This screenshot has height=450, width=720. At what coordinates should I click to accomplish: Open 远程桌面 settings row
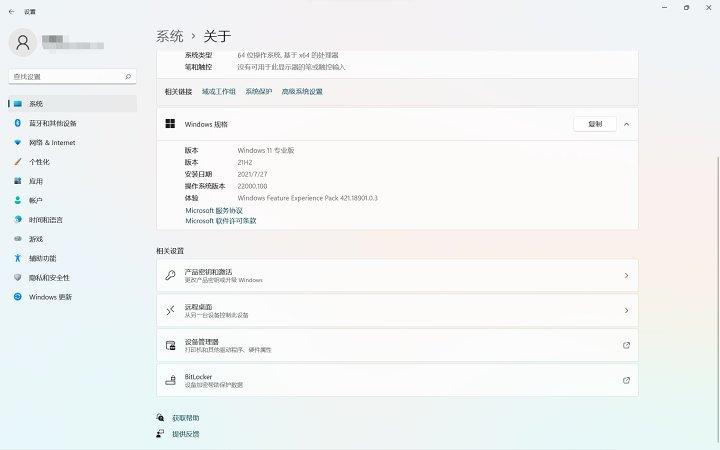[x=397, y=310]
